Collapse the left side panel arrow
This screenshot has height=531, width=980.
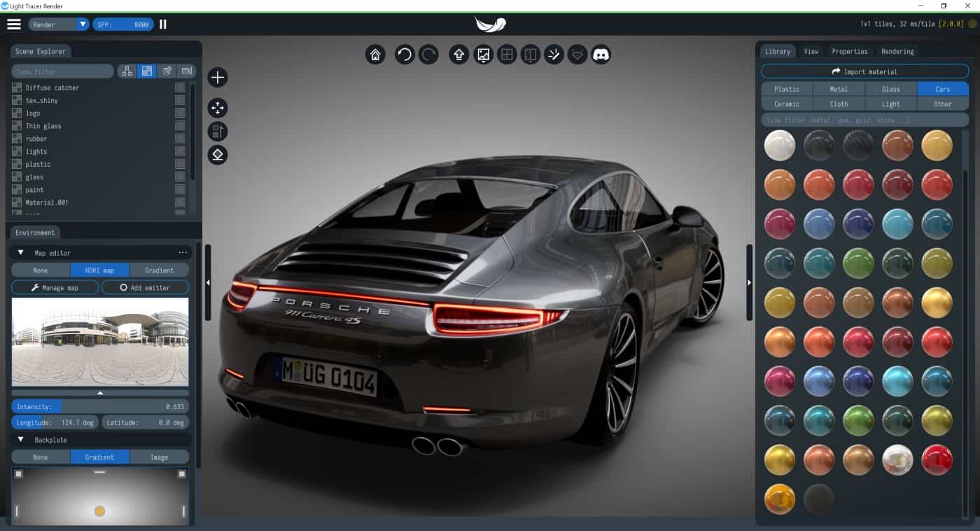pos(208,282)
